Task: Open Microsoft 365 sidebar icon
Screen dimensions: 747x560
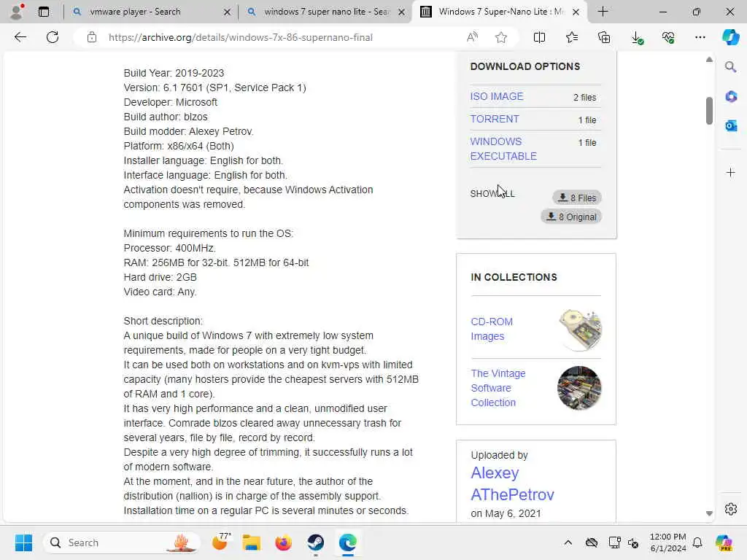Action: point(731,96)
